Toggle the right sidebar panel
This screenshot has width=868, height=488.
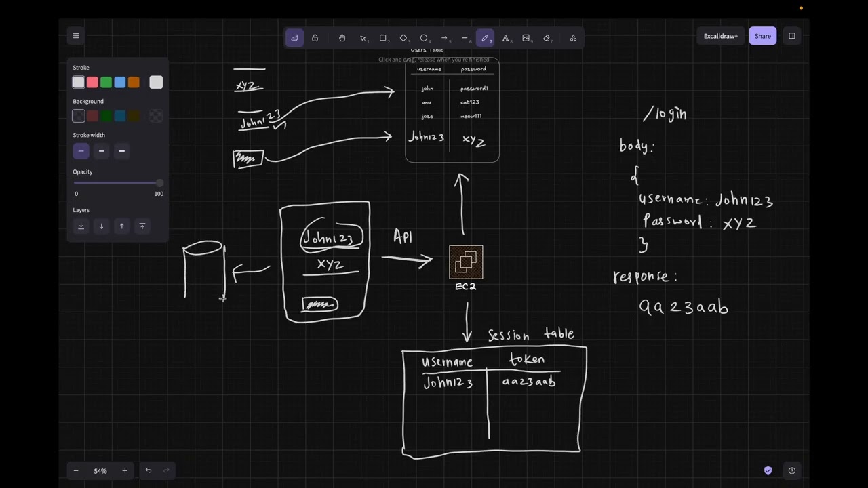791,36
